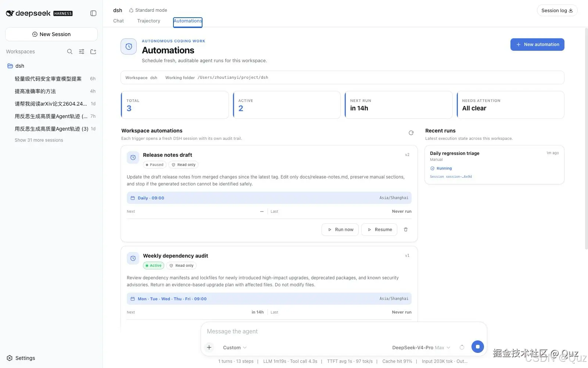This screenshot has width=588, height=368.
Task: Start a New Session
Action: tap(51, 34)
